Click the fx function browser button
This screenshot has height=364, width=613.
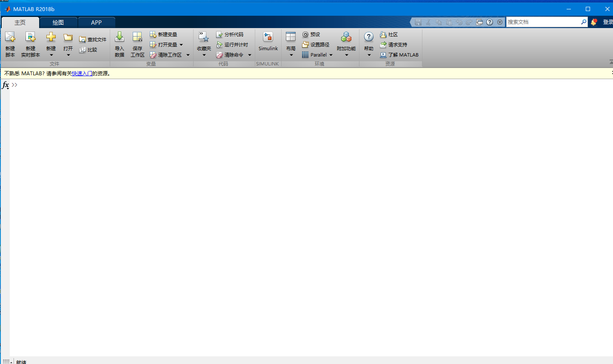6,85
